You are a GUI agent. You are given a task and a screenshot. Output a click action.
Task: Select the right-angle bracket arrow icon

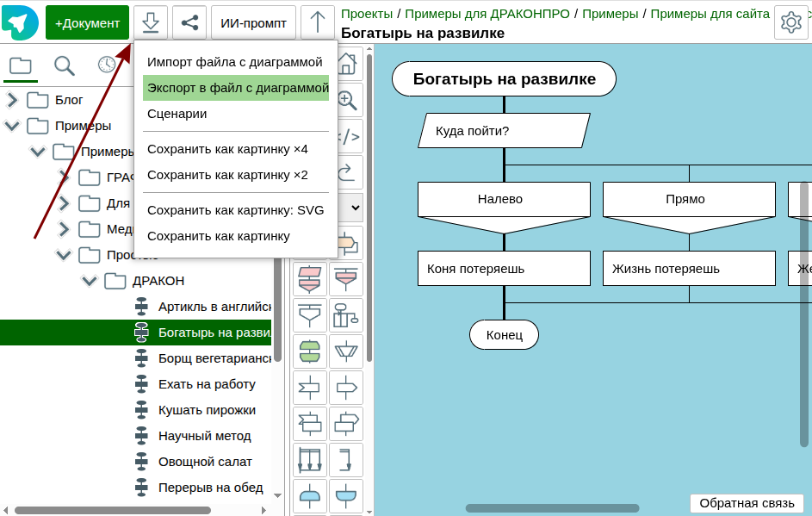pos(346,460)
